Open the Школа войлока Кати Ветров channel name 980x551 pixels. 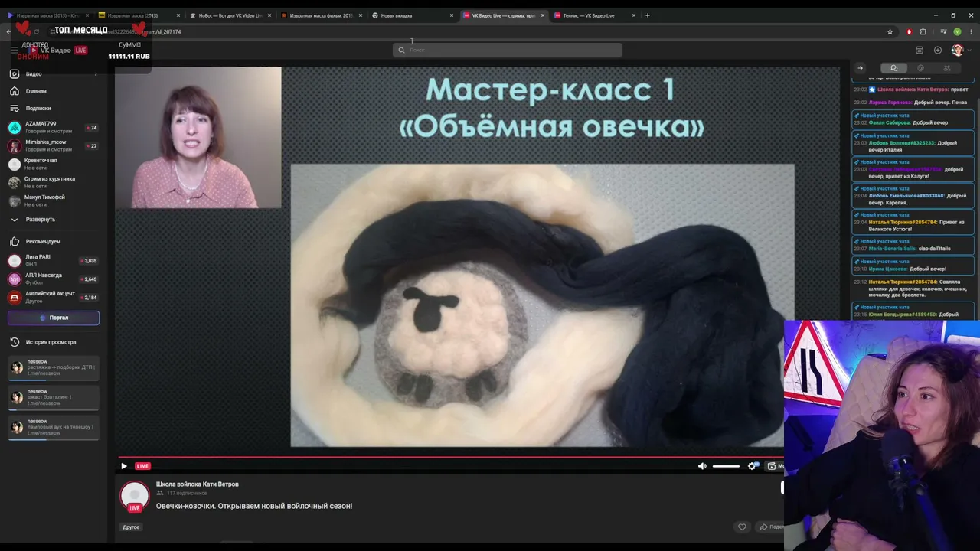198,484
